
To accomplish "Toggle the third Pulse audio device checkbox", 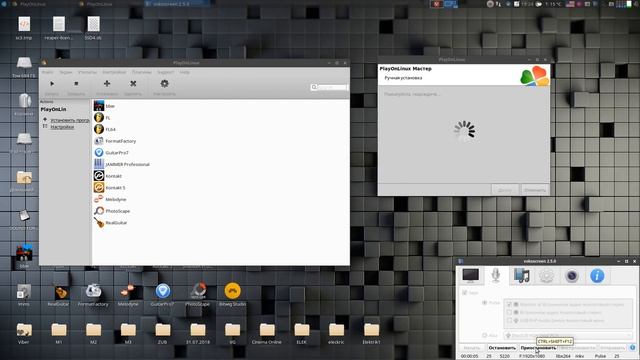I will tap(509, 320).
